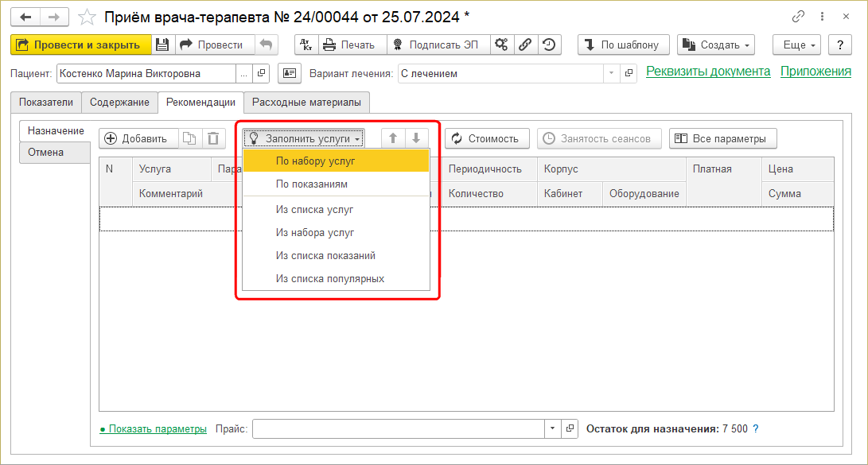Click Стоимость button

pos(487,138)
